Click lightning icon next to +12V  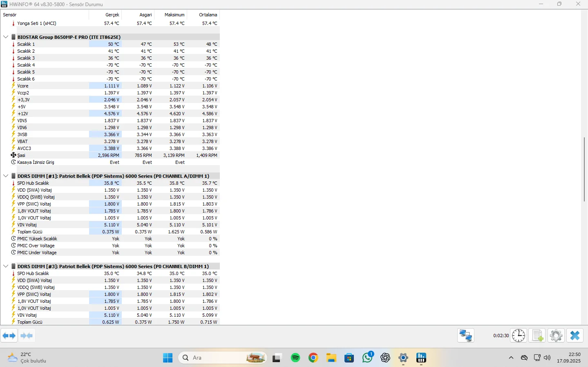click(13, 114)
